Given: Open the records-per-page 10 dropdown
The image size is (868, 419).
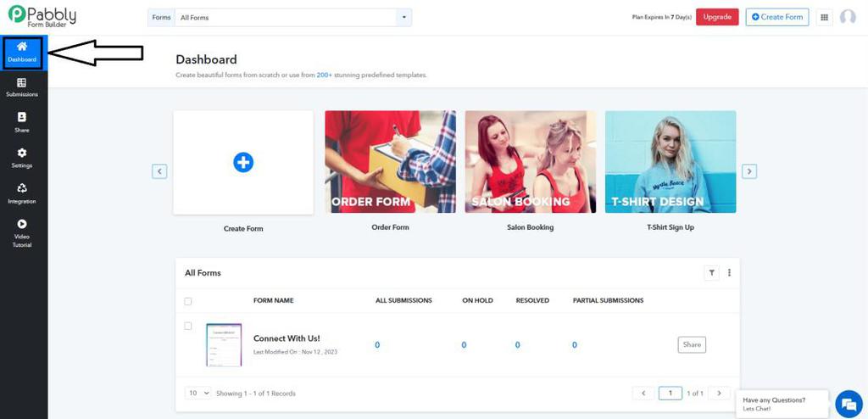Looking at the screenshot, I should click(198, 393).
